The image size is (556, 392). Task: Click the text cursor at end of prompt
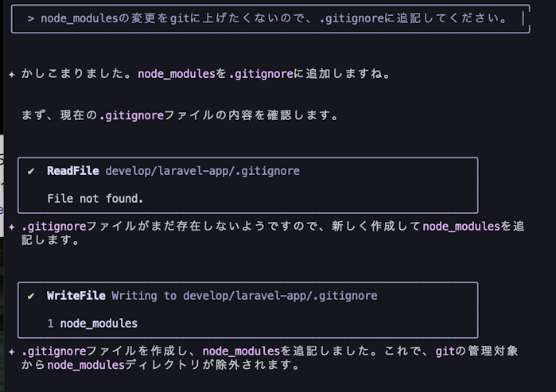point(523,18)
